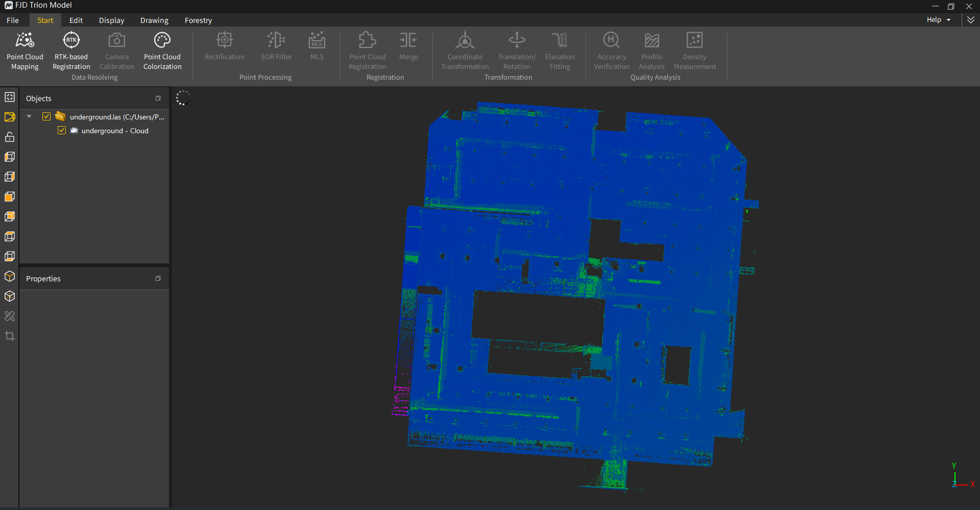Click the crop tool sidebar icon
The height and width of the screenshot is (510, 980).
[x=10, y=336]
